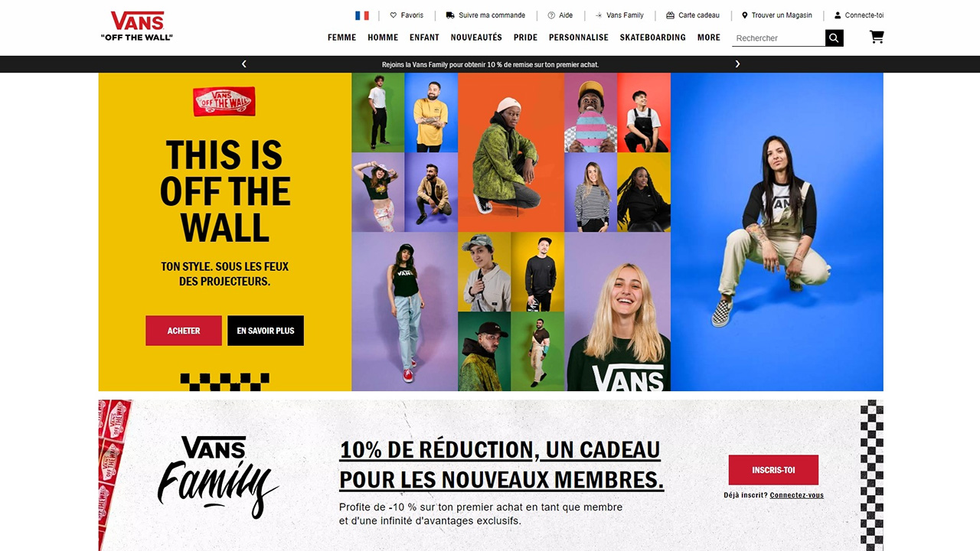Click the search magnifier button

tap(835, 37)
